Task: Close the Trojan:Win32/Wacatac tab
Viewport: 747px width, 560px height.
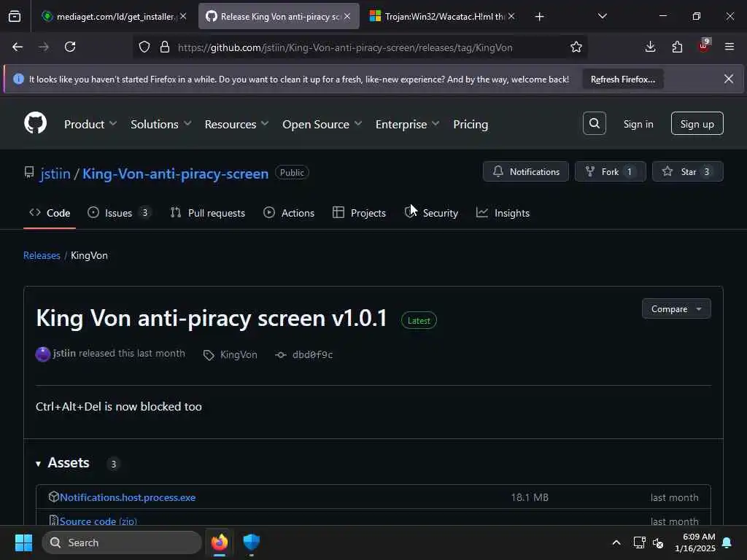Action: pos(511,16)
